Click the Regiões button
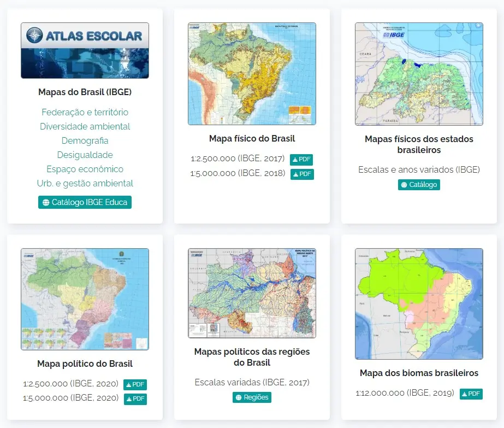 (252, 397)
